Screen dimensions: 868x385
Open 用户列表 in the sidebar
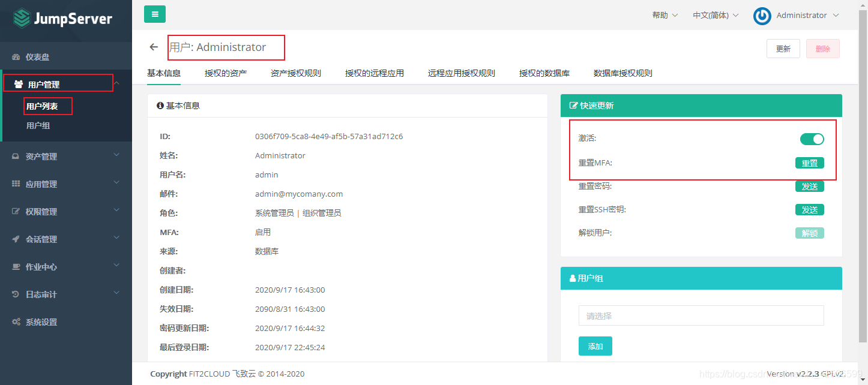(x=42, y=107)
